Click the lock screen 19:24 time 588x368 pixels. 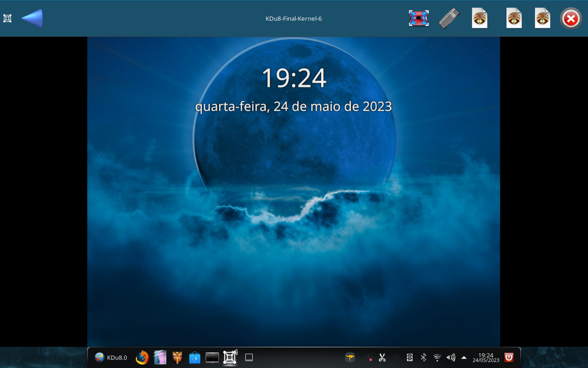click(294, 78)
